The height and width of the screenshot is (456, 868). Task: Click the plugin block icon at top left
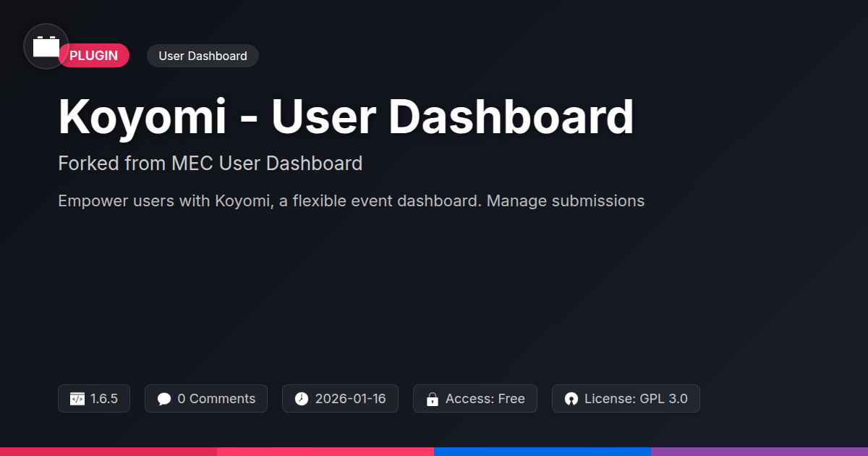[46, 46]
